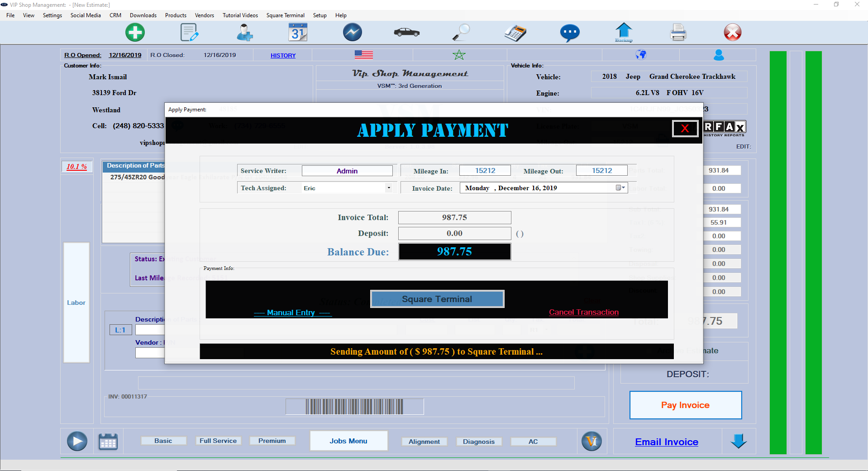Open the Square Terminal menu

285,15
